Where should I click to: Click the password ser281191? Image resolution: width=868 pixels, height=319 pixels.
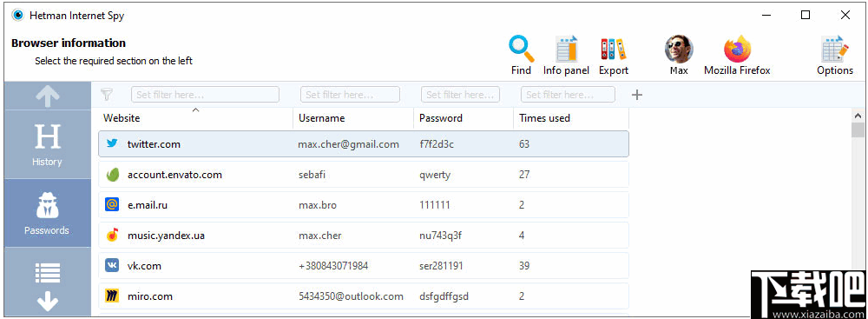pyautogui.click(x=441, y=266)
